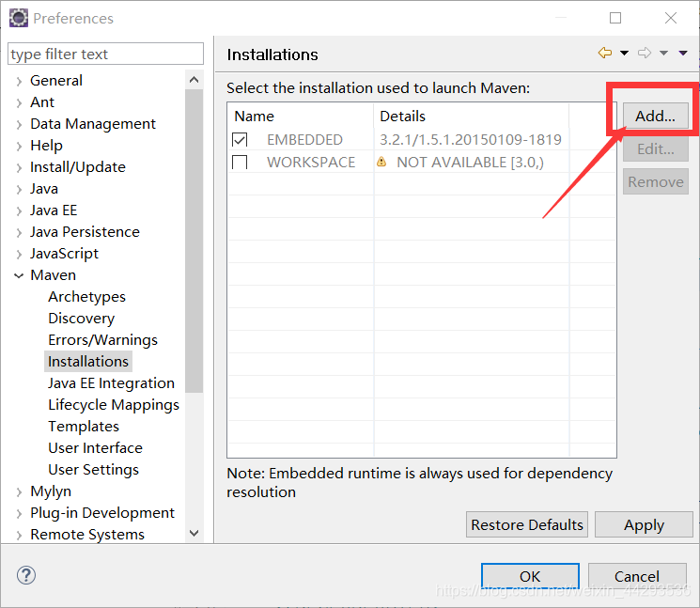The height and width of the screenshot is (608, 700).
Task: Click the Cancel button
Action: pyautogui.click(x=637, y=576)
